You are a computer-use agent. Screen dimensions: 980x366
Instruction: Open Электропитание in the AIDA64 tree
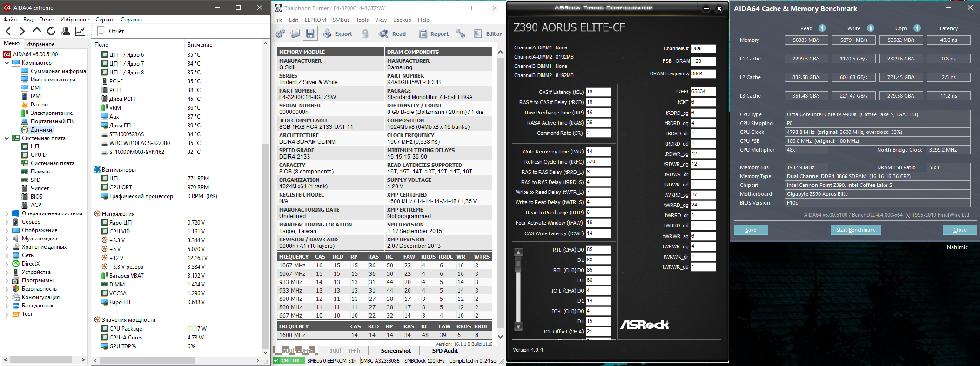click(x=47, y=113)
